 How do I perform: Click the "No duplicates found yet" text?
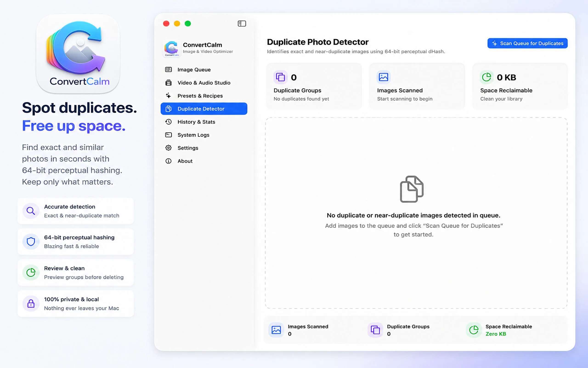pos(301,99)
